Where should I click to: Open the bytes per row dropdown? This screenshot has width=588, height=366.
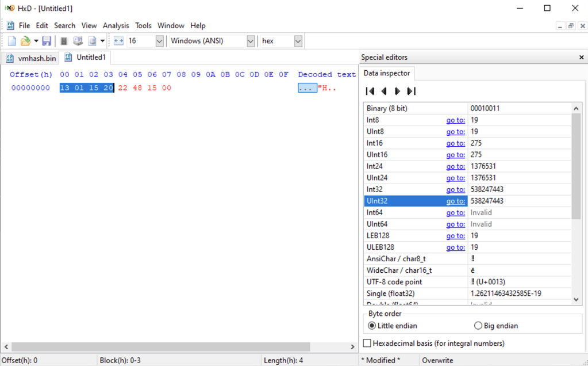coord(159,41)
